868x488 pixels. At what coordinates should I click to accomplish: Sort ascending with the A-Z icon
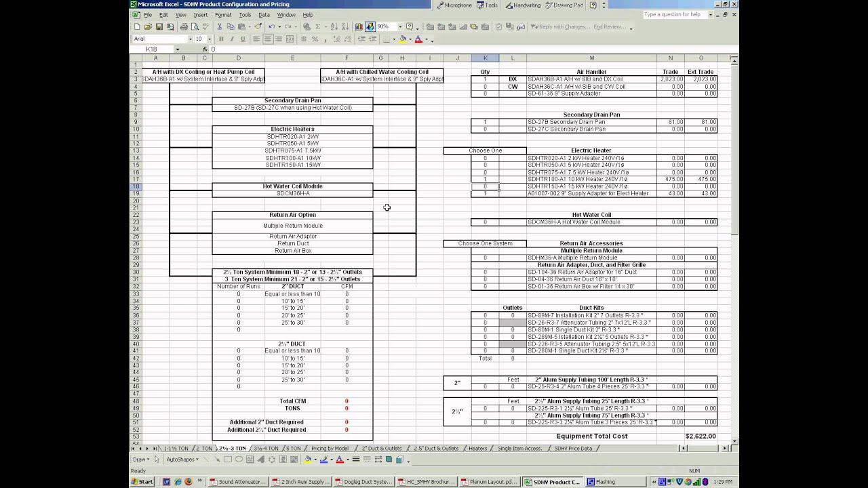[x=334, y=26]
